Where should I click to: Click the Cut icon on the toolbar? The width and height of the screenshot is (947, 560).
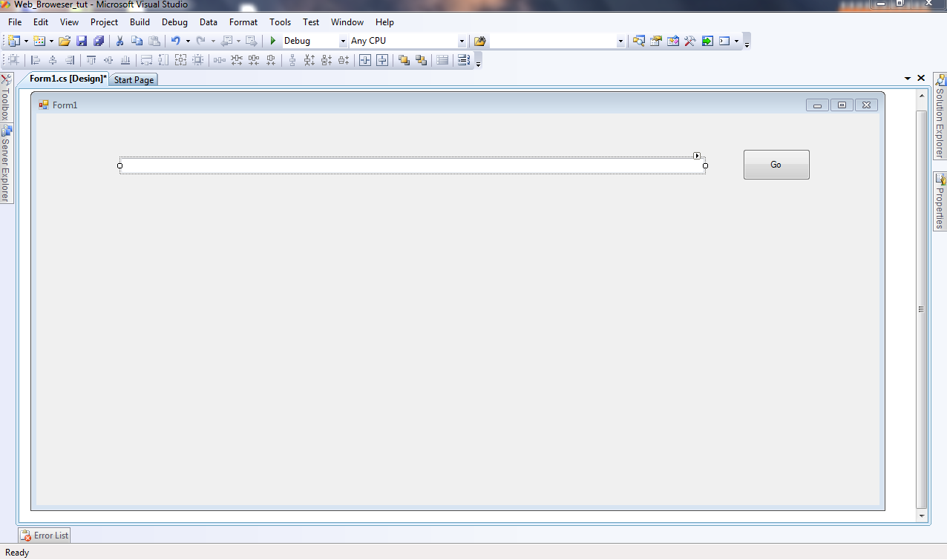(119, 41)
